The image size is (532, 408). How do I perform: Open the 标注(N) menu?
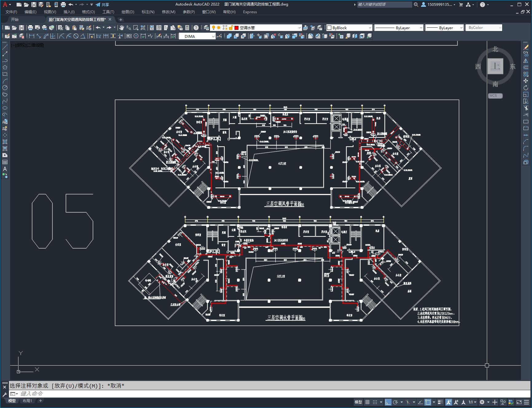(148, 12)
